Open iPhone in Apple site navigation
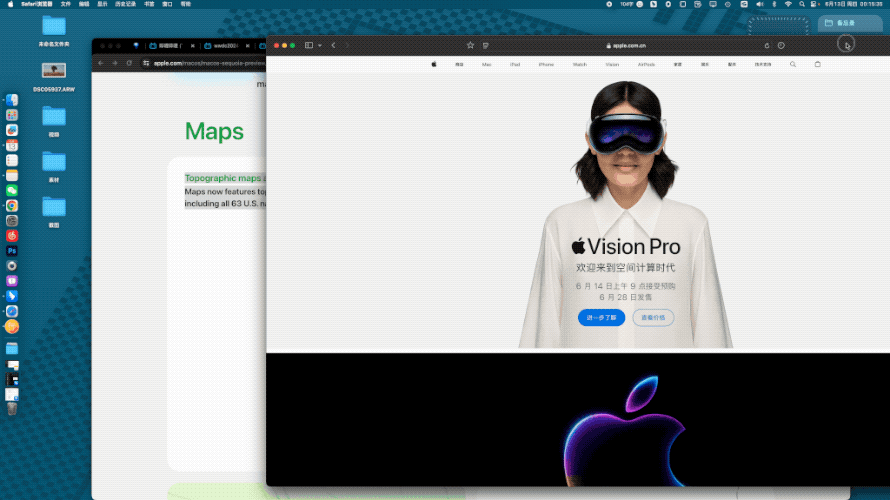 pos(546,65)
